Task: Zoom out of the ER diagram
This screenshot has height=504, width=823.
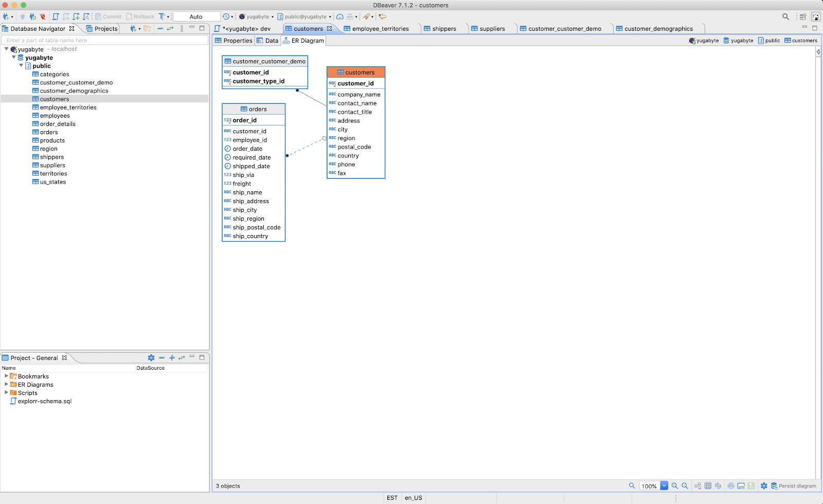Action: tap(685, 485)
